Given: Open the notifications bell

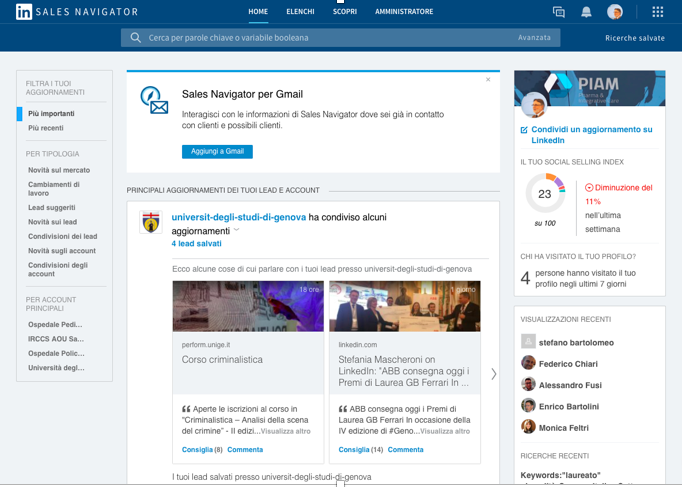Looking at the screenshot, I should 586,12.
